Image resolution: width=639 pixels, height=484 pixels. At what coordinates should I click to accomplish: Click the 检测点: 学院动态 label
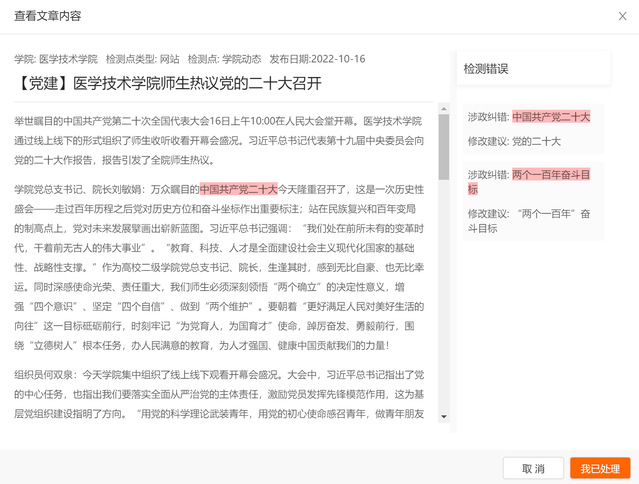(225, 58)
